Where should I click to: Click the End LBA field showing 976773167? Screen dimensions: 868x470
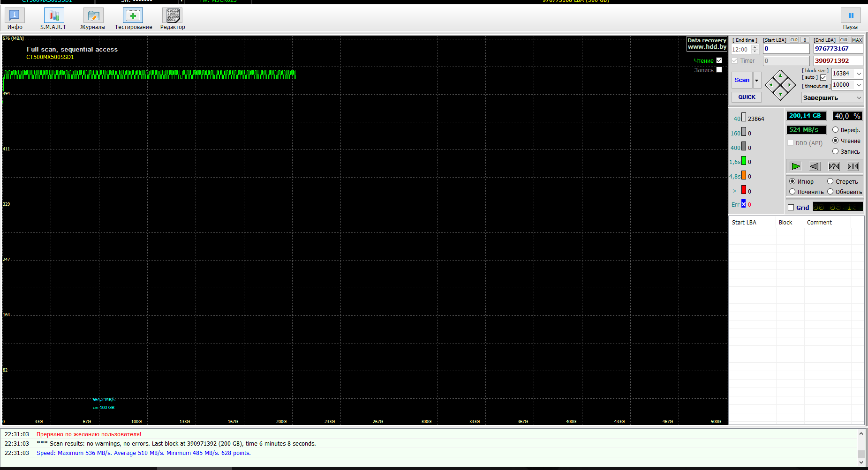[838, 49]
